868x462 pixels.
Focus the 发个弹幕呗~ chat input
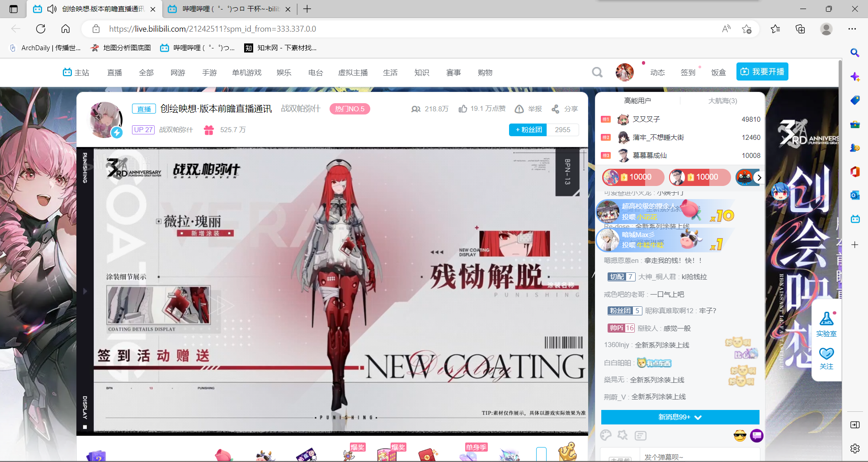[x=699, y=455]
